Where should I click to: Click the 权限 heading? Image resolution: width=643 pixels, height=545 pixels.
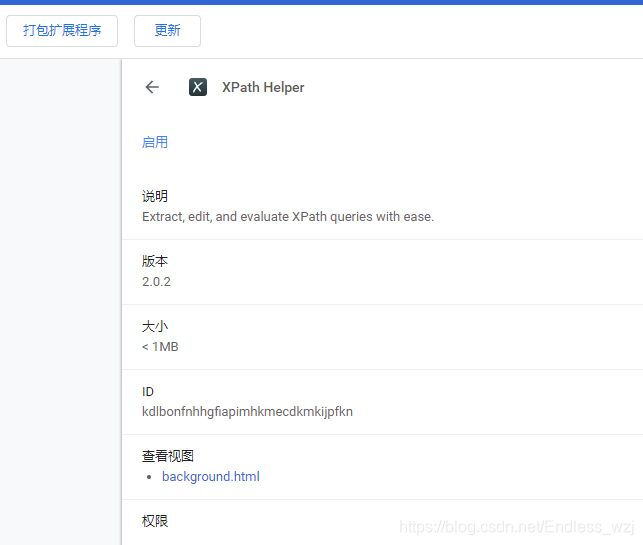[155, 521]
